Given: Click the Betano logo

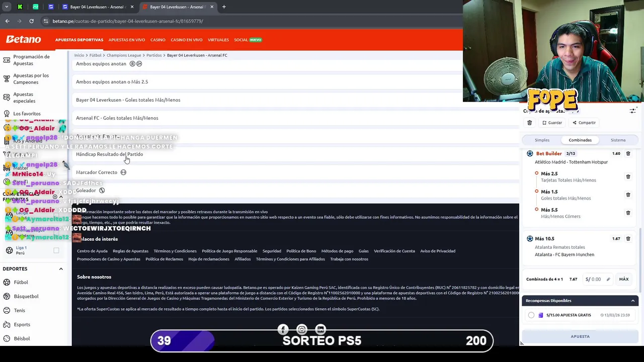Looking at the screenshot, I should pyautogui.click(x=23, y=39).
